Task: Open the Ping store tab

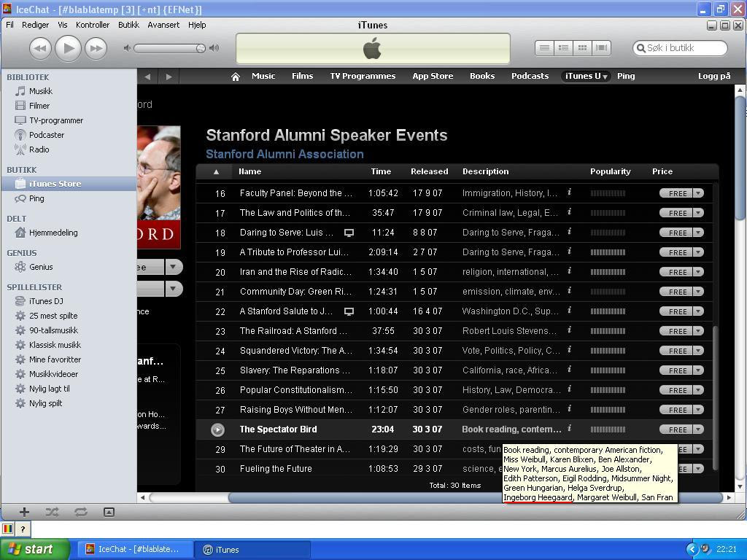Action: click(x=626, y=76)
